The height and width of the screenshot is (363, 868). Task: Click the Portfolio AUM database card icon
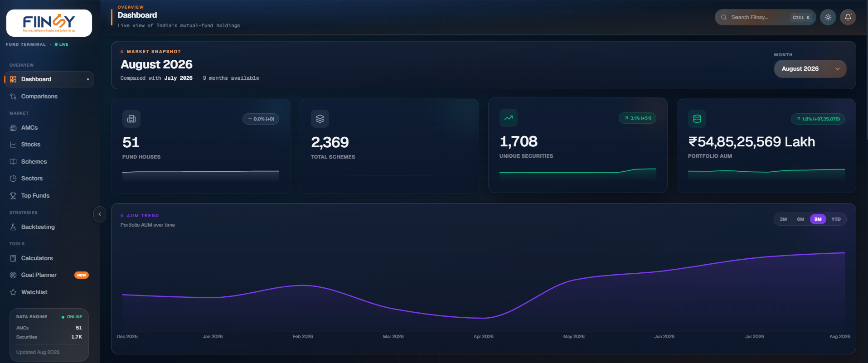point(697,119)
